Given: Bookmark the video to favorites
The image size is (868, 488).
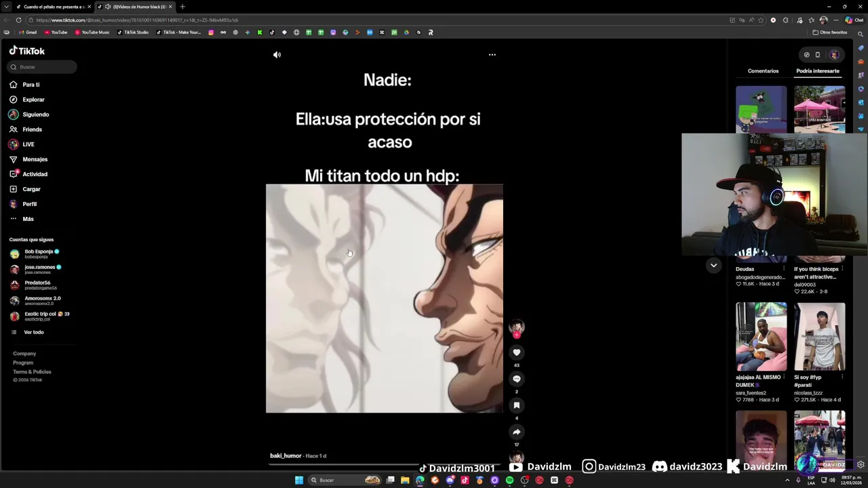Looking at the screenshot, I should (517, 405).
